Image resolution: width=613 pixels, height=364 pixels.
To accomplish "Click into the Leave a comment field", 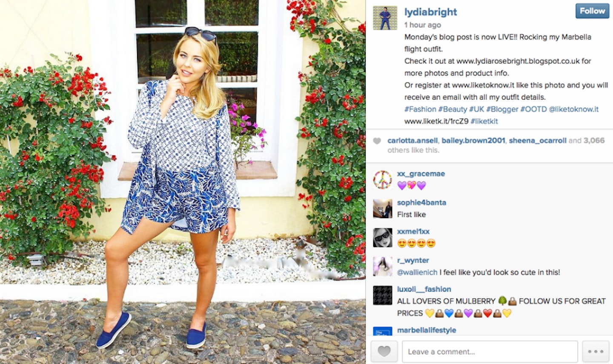I will (490, 351).
